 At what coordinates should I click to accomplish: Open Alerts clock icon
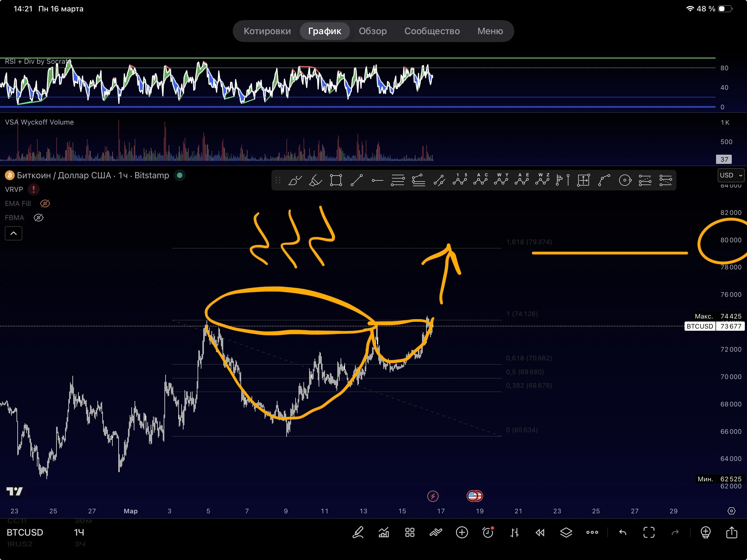tap(488, 533)
